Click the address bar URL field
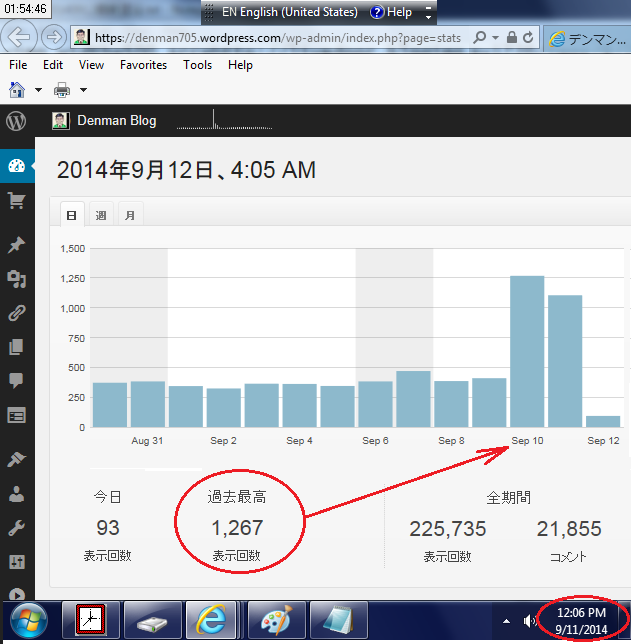Image resolution: width=631 pixels, height=644 pixels. [x=278, y=38]
